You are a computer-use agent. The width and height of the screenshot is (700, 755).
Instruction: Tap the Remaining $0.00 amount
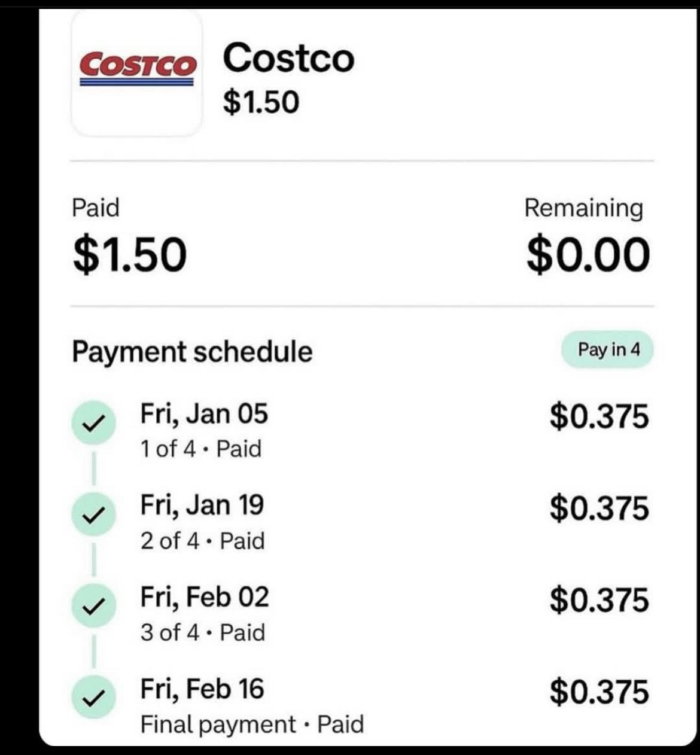588,254
